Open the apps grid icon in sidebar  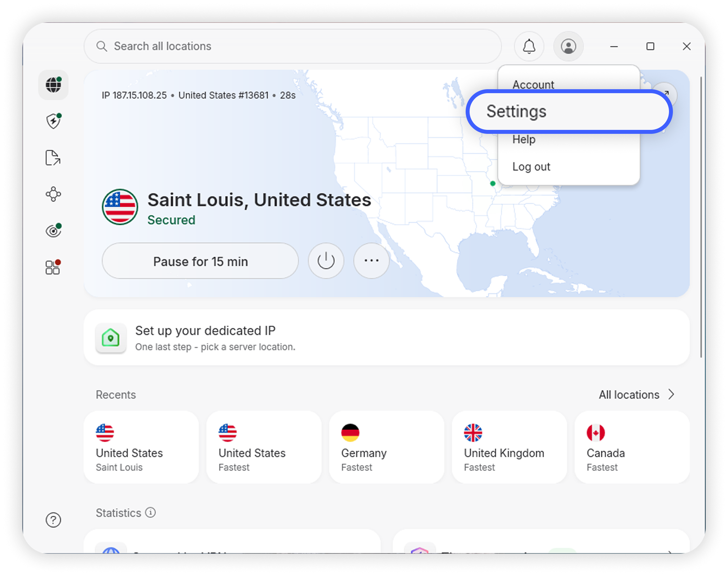tap(53, 267)
